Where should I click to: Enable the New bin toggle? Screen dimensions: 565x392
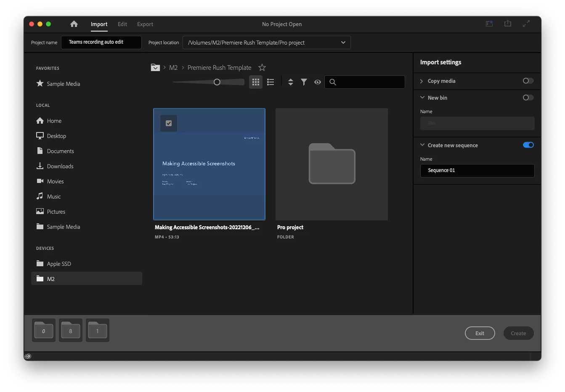click(528, 98)
